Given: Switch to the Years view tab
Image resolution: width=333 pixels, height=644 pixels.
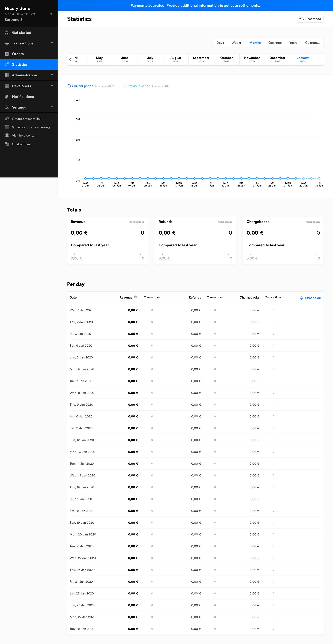Looking at the screenshot, I should 293,43.
